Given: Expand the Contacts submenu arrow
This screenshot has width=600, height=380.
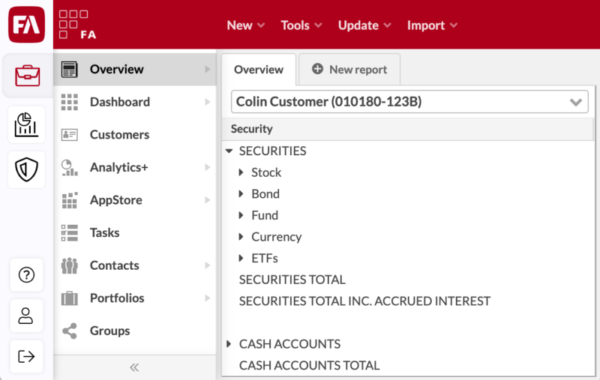Looking at the screenshot, I should [x=207, y=265].
